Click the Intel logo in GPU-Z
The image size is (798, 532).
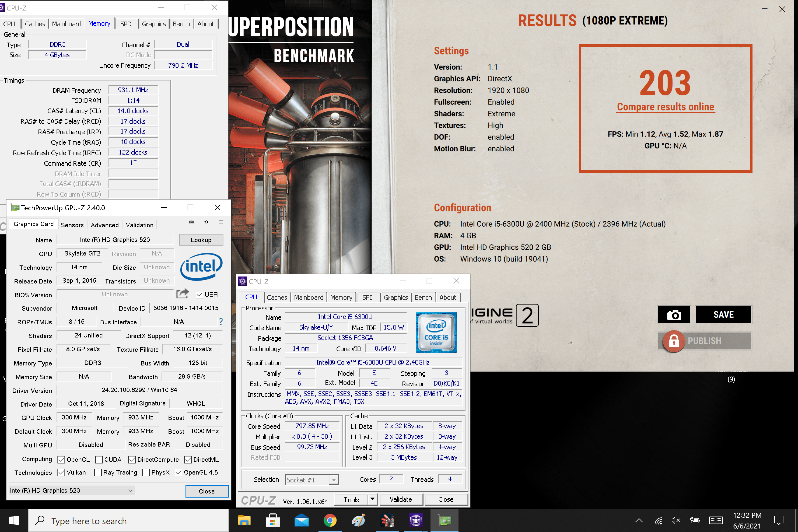(201, 267)
